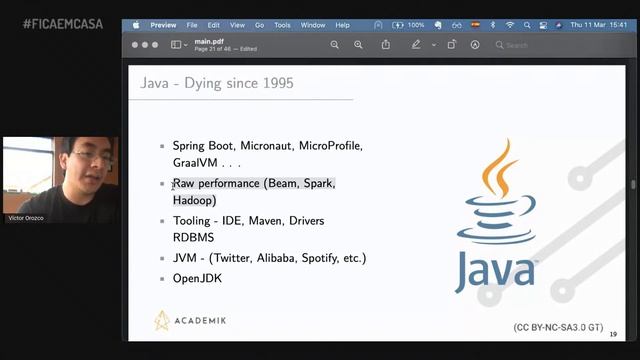Image resolution: width=640 pixels, height=360 pixels.
Task: Open the Go menu
Action: pos(259,25)
